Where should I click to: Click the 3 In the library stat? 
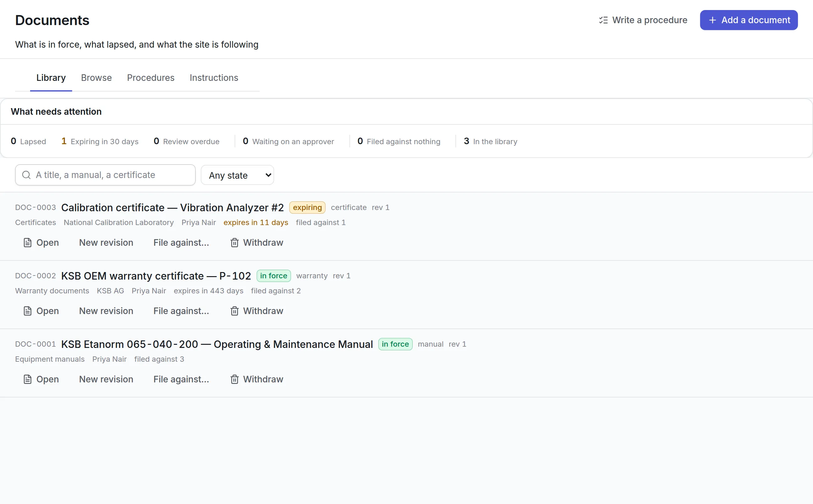pos(491,141)
